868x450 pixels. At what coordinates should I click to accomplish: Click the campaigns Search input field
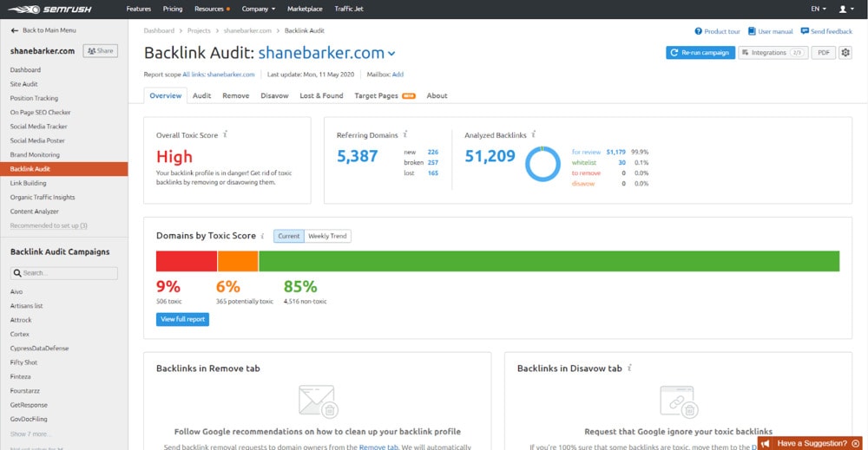point(64,273)
